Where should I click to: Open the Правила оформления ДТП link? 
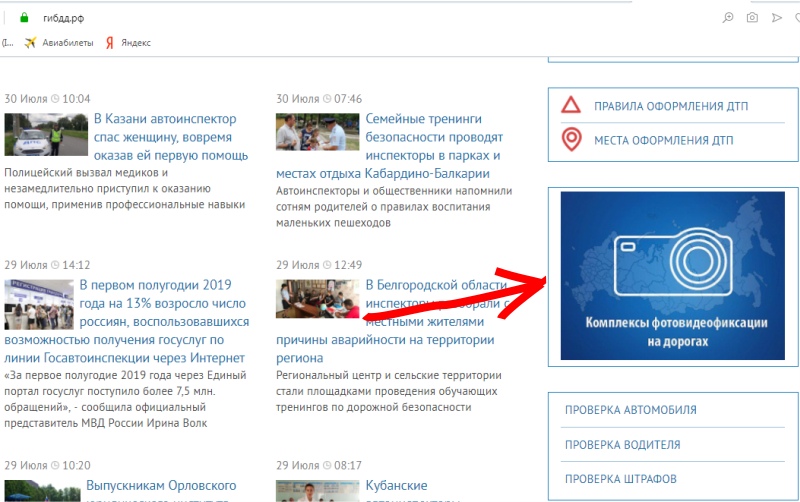click(670, 107)
